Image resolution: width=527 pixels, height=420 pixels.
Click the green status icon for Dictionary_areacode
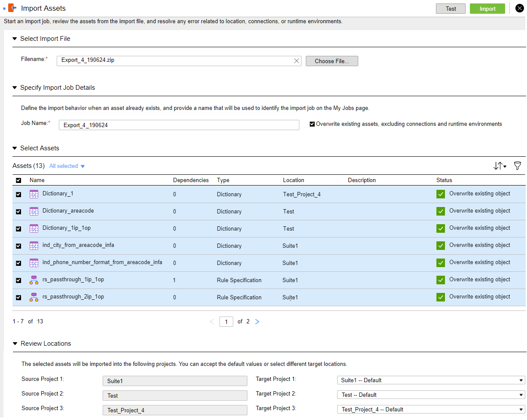440,211
